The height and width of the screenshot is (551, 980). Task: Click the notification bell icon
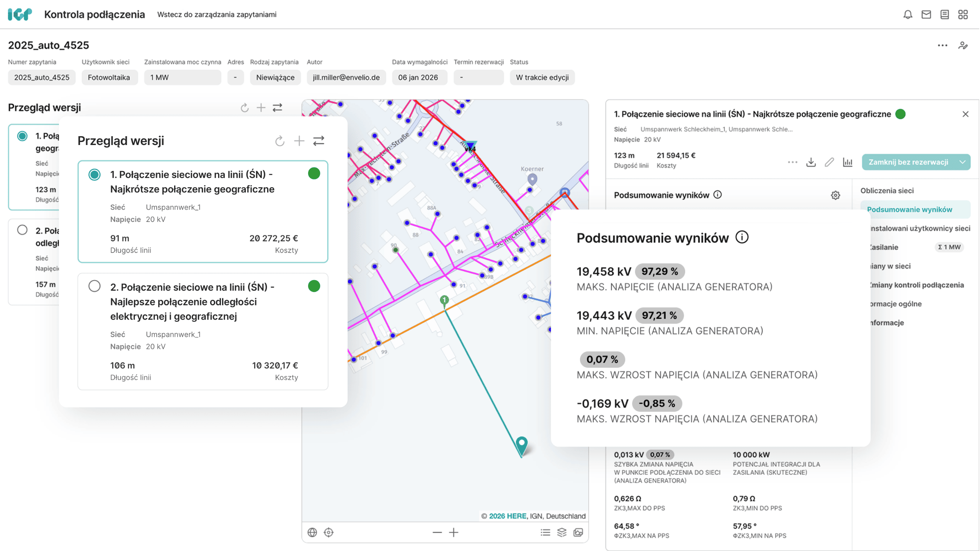pyautogui.click(x=908, y=15)
